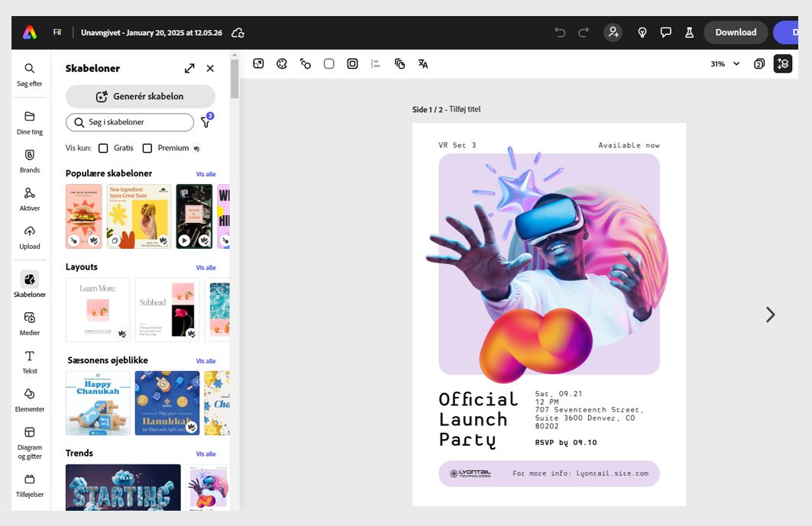Image resolution: width=812 pixels, height=526 pixels.
Task: Open the Fil menu
Action: pos(57,32)
